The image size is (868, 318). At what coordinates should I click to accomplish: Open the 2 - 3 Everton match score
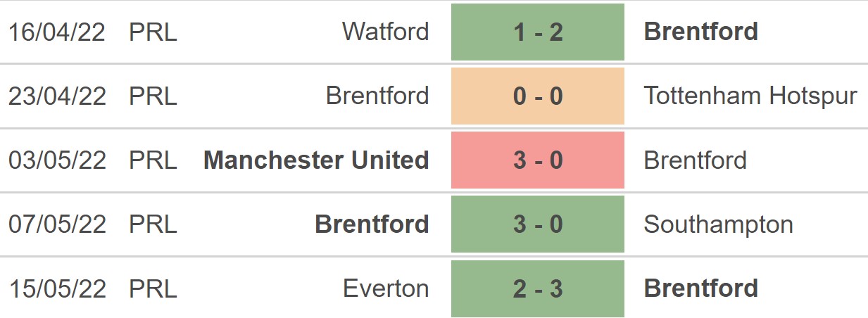tap(538, 288)
